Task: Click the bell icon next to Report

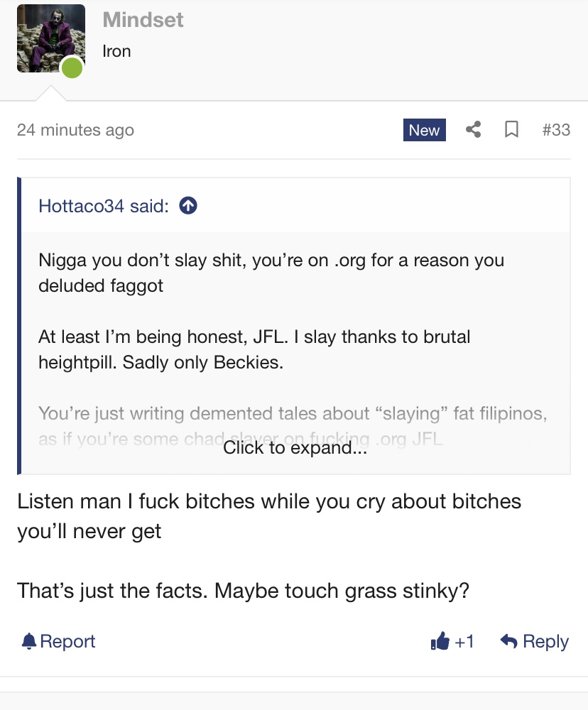Action: 28,642
